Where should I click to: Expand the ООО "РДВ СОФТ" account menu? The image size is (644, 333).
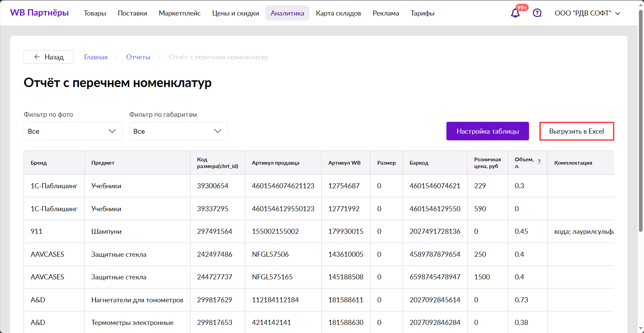point(587,13)
